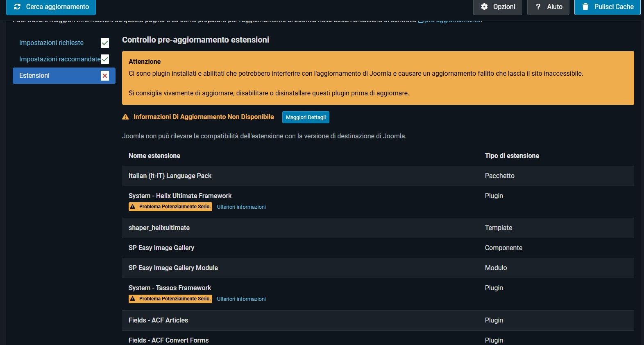This screenshot has width=644, height=345.
Task: Click the question mark Aiuto icon
Action: [538, 7]
